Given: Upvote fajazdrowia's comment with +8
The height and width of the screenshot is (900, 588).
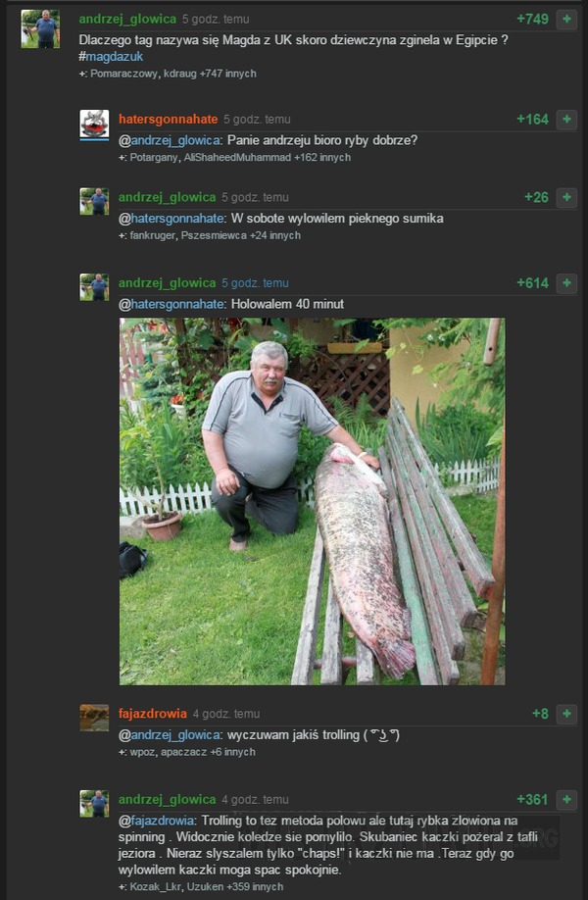Looking at the screenshot, I should 566,714.
